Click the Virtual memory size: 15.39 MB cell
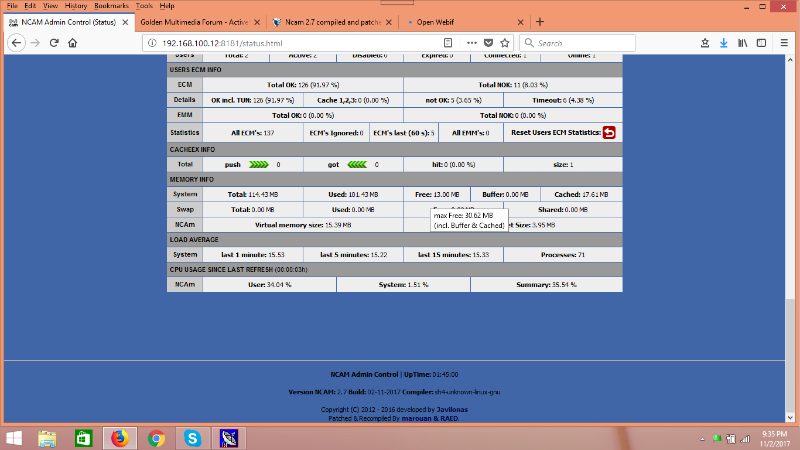Image resolution: width=800 pixels, height=450 pixels. pyautogui.click(x=303, y=225)
